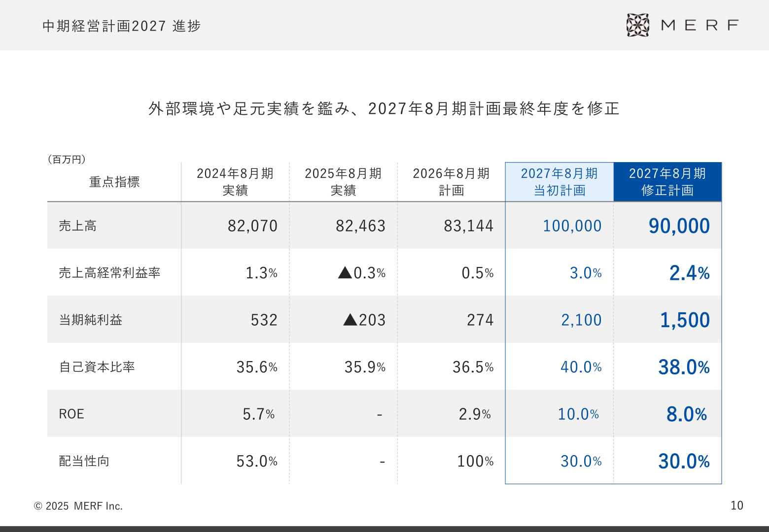769x532 pixels.
Task: Click the 82,463 sales value
Action: (x=360, y=226)
